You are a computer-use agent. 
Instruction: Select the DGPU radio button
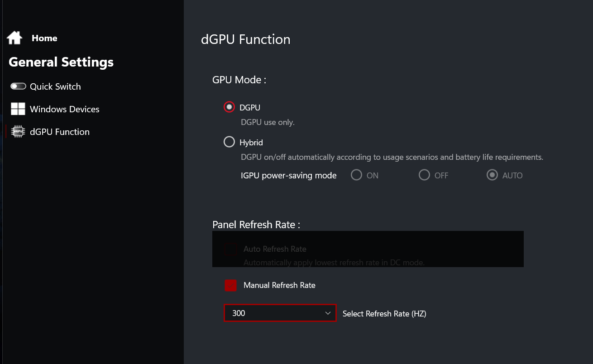tap(229, 107)
